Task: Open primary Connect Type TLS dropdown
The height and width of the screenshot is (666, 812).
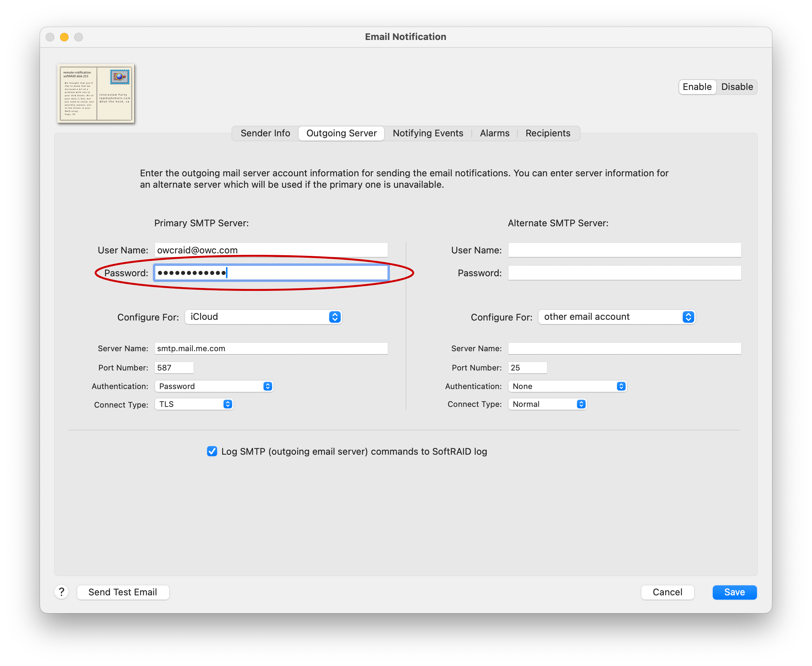Action: pos(194,404)
